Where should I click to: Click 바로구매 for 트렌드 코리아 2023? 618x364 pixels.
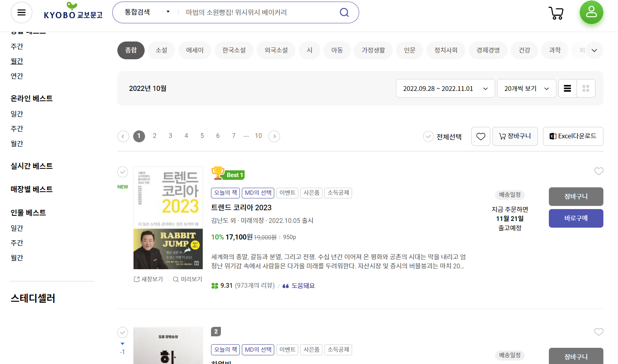pyautogui.click(x=576, y=218)
